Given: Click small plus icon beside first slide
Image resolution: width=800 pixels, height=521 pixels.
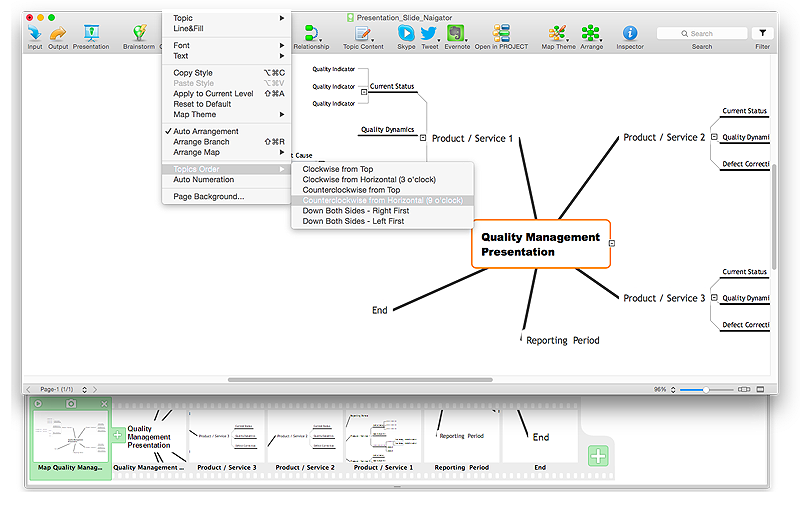Looking at the screenshot, I should (x=117, y=435).
